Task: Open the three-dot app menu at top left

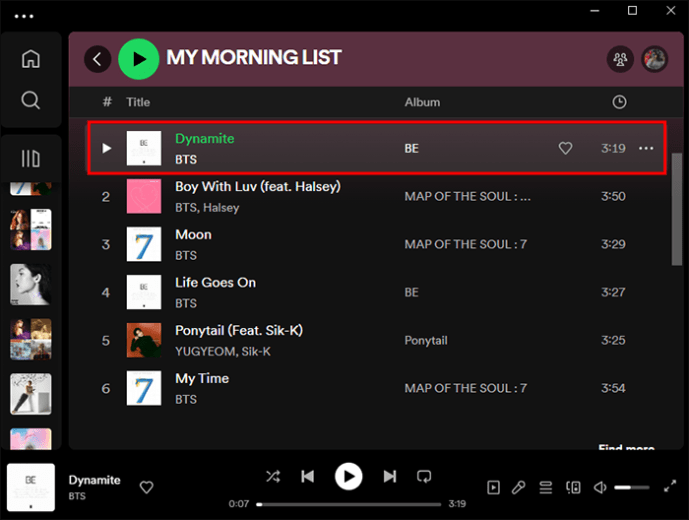Action: point(24,16)
